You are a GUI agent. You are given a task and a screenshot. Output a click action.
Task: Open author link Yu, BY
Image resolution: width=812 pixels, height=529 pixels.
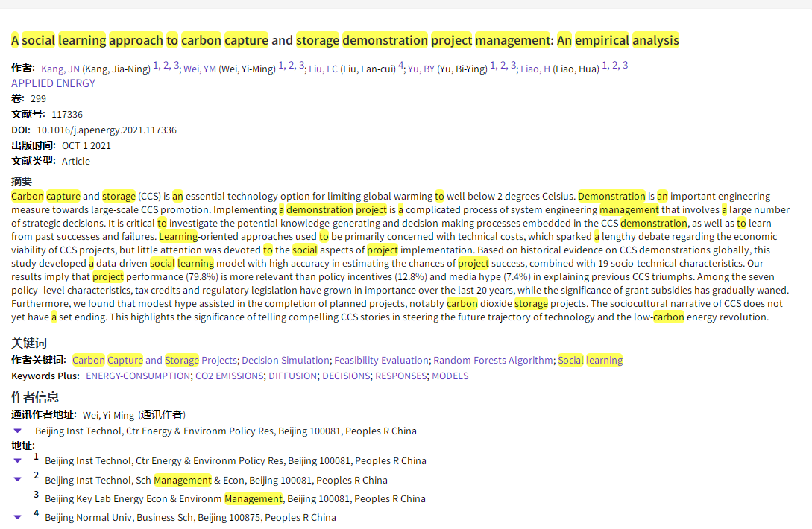pos(421,69)
